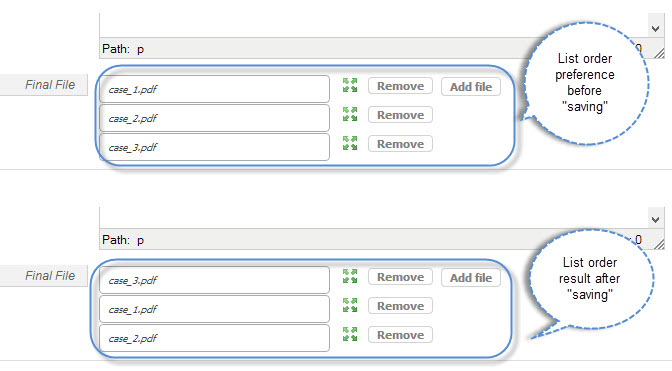The width and height of the screenshot is (672, 371).
Task: Click reorder arrows icon beside lower-panel case_2.pdf
Action: [x=350, y=334]
